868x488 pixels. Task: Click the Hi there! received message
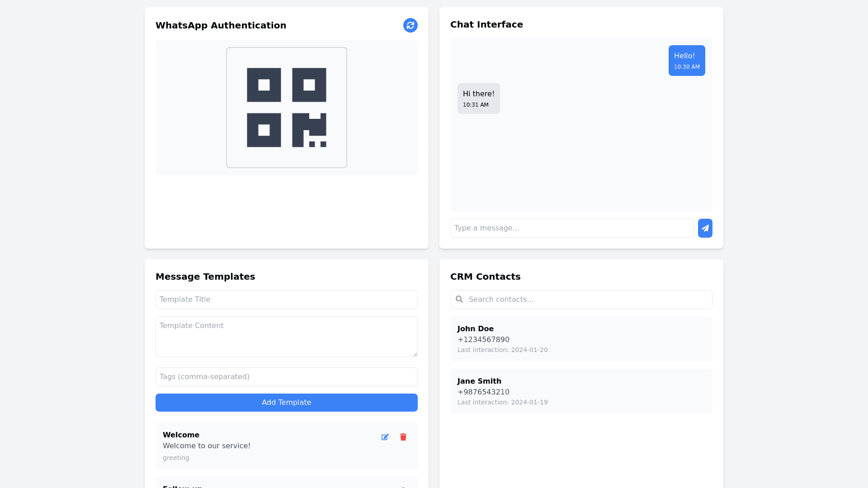pos(478,99)
